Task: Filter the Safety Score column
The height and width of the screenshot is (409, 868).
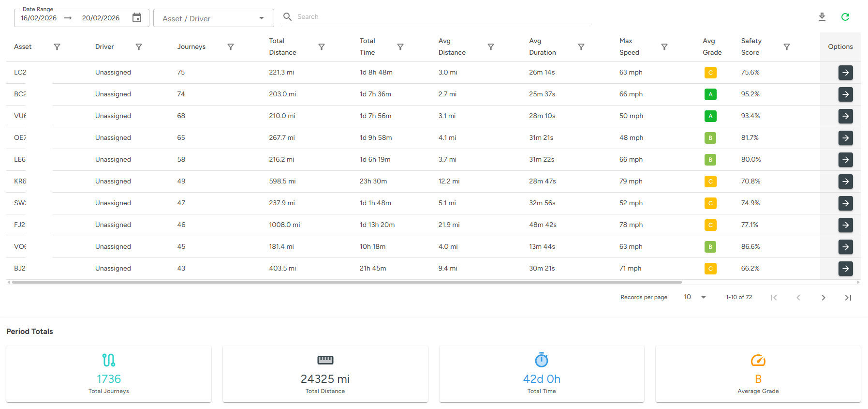Action: pos(787,47)
